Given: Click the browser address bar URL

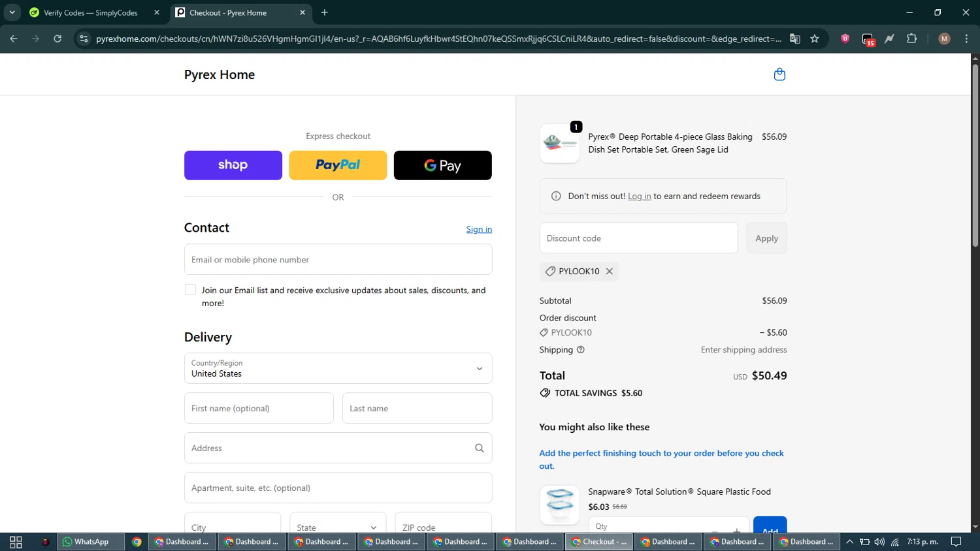Looking at the screenshot, I should pos(438,39).
